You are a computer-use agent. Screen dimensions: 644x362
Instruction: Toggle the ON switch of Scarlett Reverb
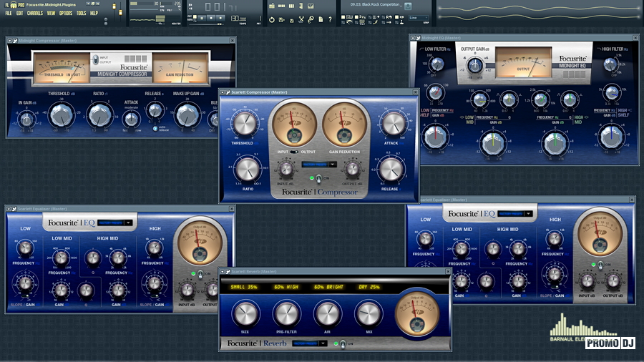click(343, 344)
